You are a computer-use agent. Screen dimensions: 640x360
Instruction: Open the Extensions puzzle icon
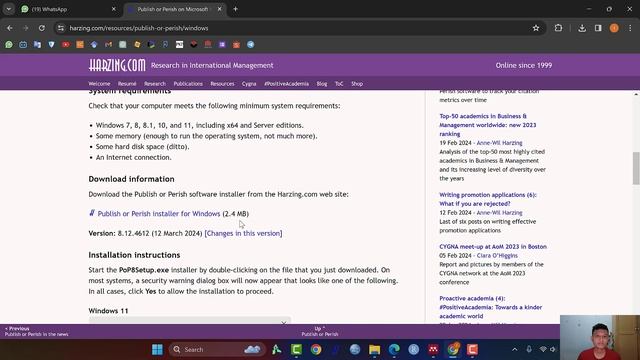pos(558,28)
